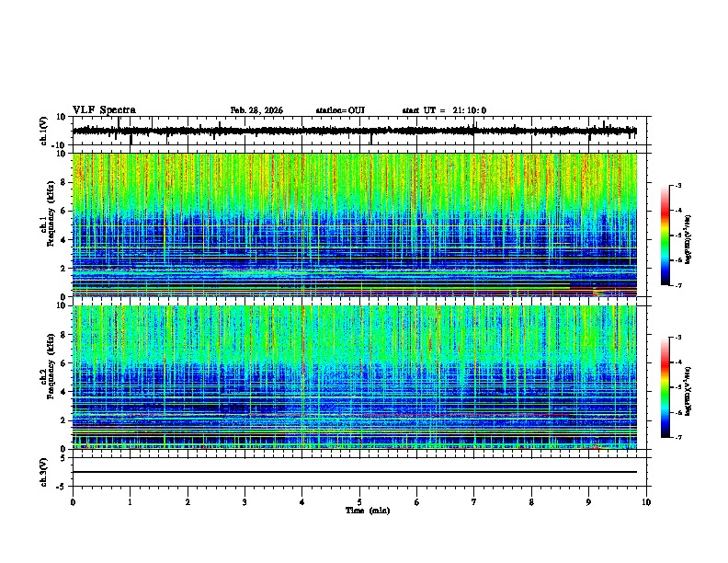Select the ch.2 colorbar "log(PSD)" label
This screenshot has height=563, width=728.
tap(688, 391)
